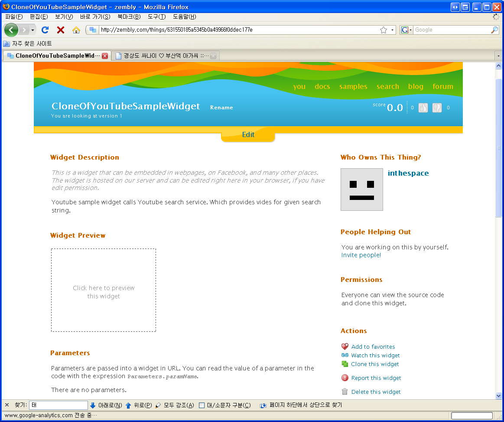Click Report this widget link
This screenshot has width=504, height=422.
376,378
